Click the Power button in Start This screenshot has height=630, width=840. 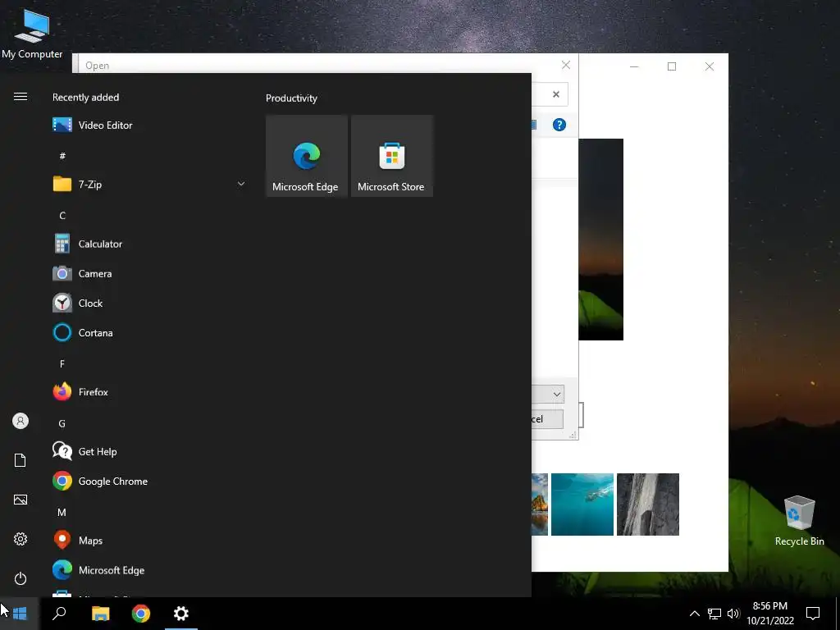click(x=21, y=578)
